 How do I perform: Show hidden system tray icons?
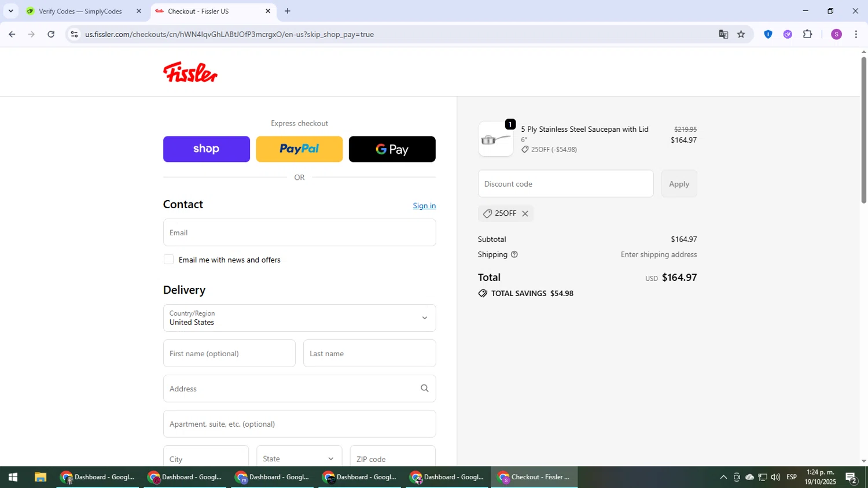point(723,477)
